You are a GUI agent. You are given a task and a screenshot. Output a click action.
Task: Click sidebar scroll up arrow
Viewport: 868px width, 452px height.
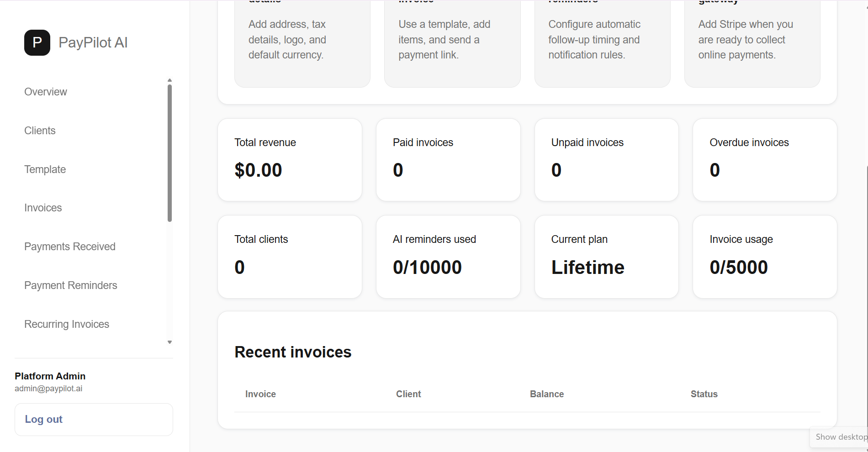click(169, 80)
